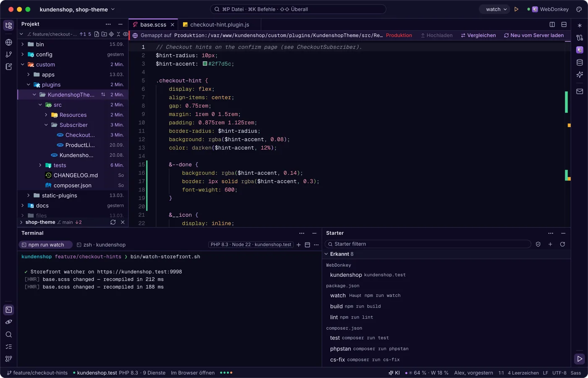
Task: Open the kundenshop, shop-theme project dropdown
Action: [77, 9]
